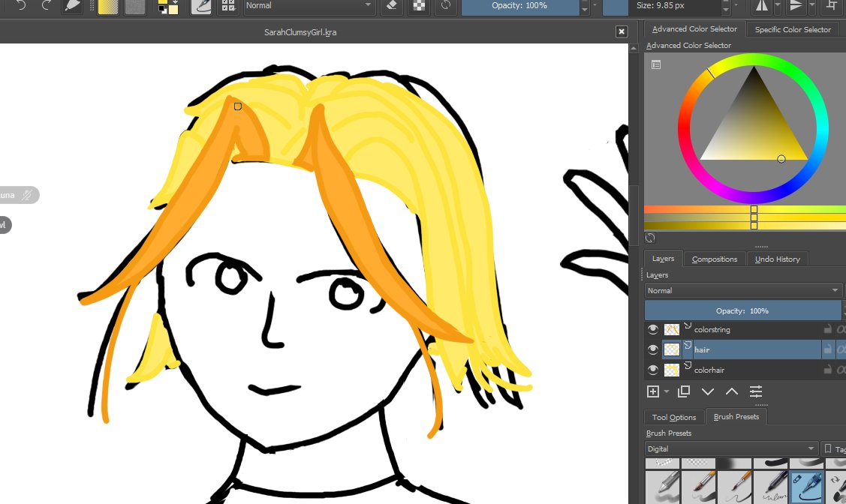Add a new layer with plus icon
846x504 pixels.
tap(653, 391)
